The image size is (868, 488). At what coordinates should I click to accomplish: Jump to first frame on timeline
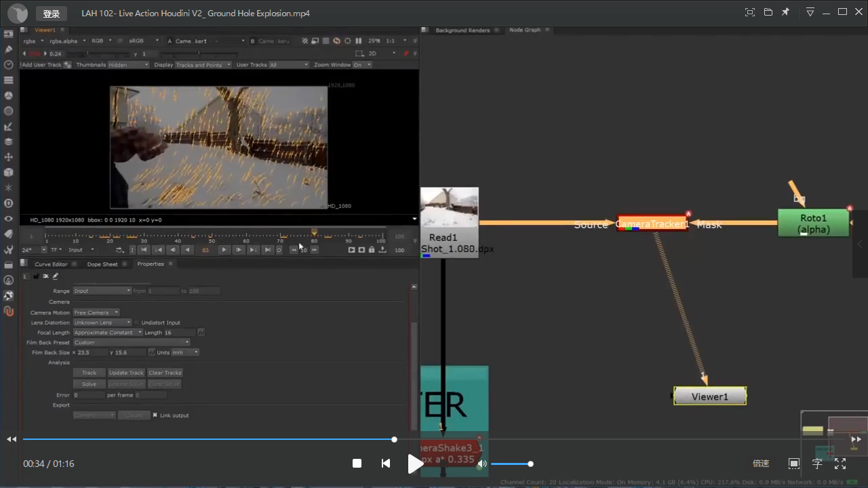[144, 250]
